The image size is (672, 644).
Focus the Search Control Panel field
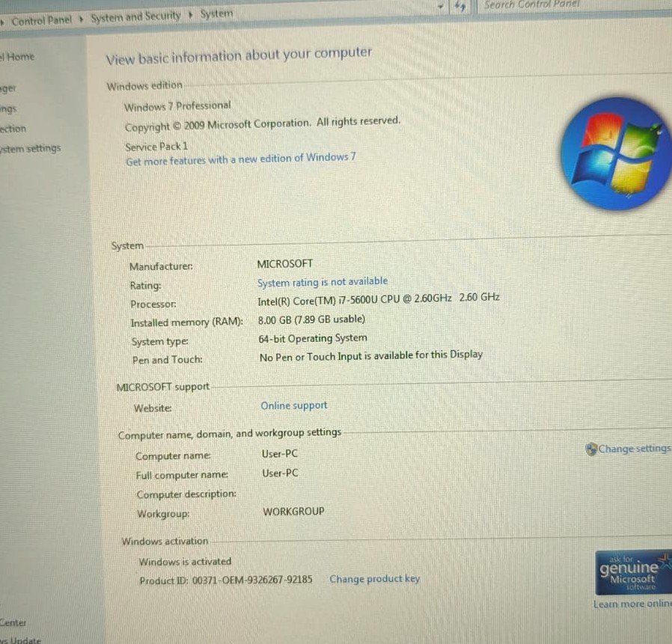(574, 4)
